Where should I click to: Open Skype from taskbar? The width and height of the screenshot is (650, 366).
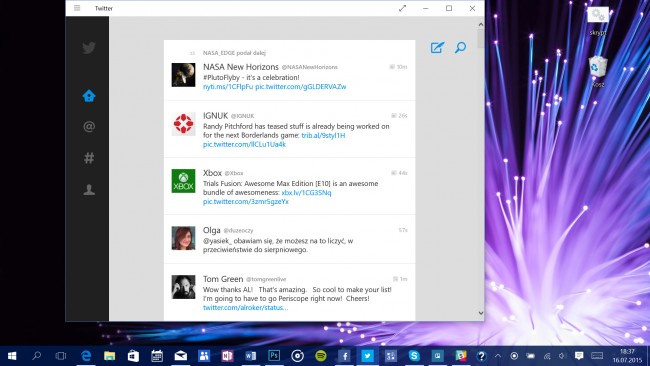(414, 356)
